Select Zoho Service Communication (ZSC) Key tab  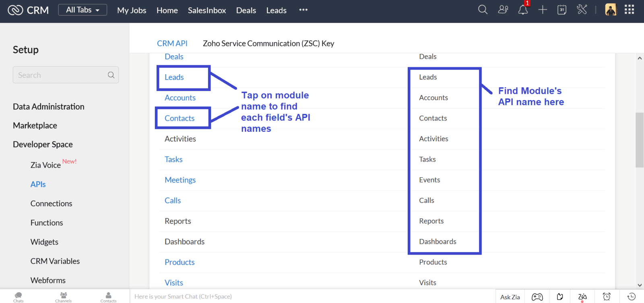click(x=268, y=44)
